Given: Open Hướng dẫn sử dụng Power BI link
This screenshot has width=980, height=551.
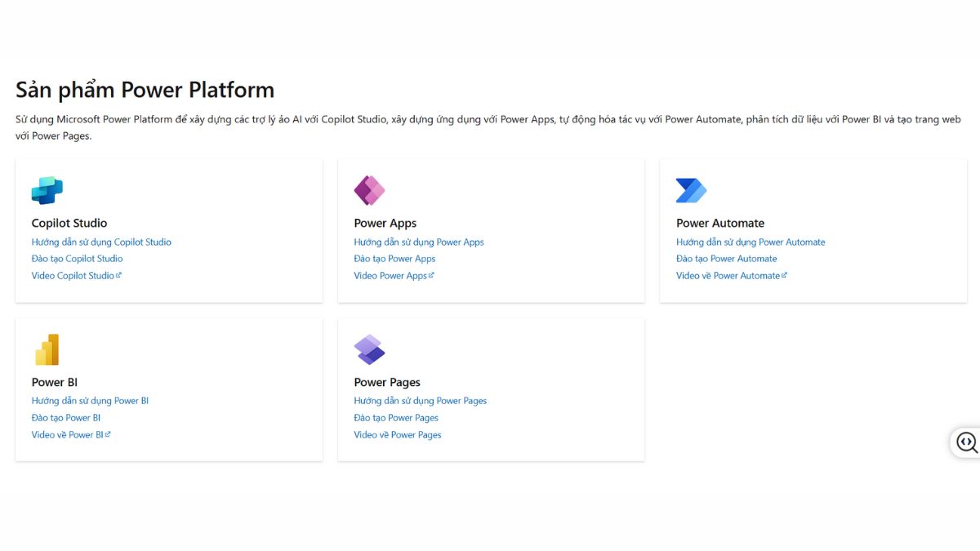Looking at the screenshot, I should click(90, 401).
